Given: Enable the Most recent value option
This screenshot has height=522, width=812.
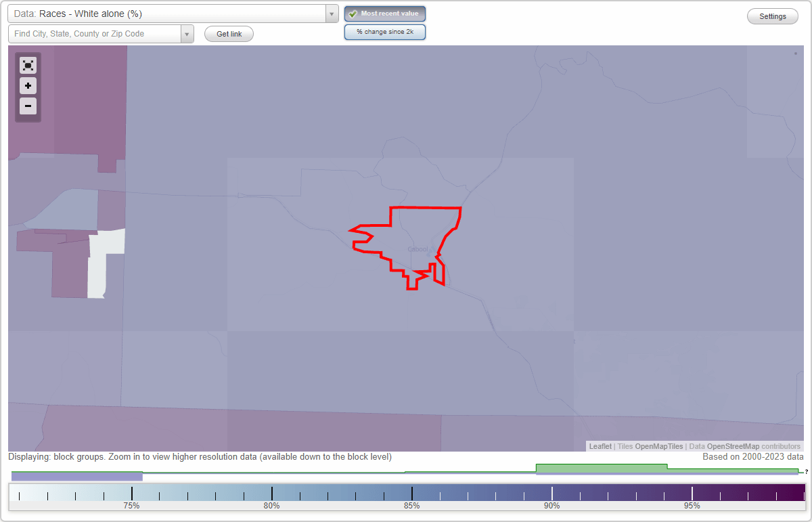Looking at the screenshot, I should tap(385, 14).
